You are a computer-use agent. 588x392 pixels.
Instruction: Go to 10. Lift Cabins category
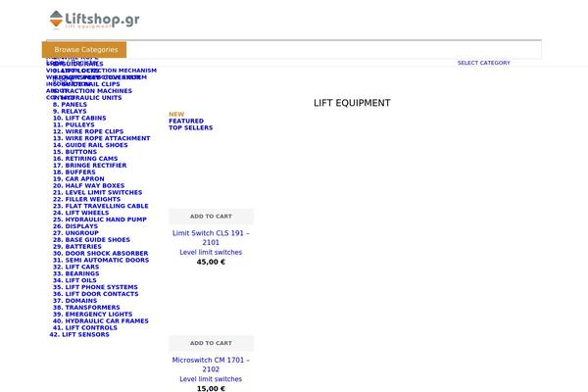79,119
